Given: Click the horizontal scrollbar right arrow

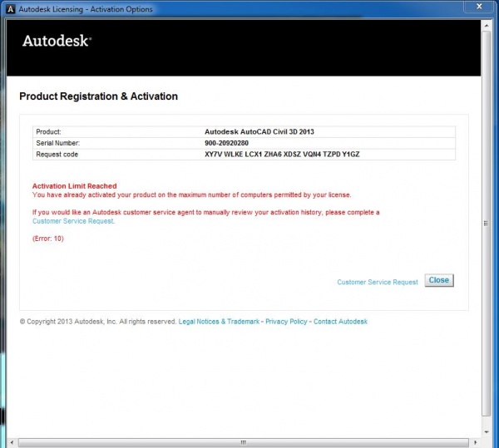Looking at the screenshot, I should coord(475,442).
